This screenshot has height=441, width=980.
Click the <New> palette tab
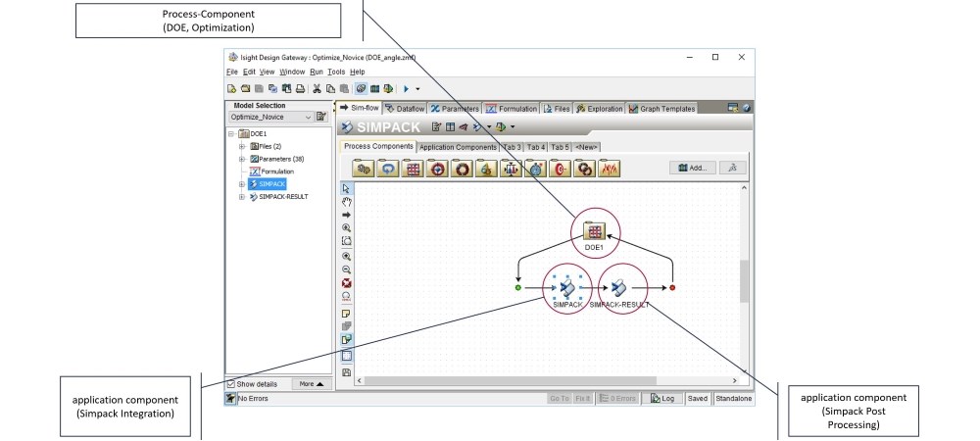pyautogui.click(x=586, y=147)
